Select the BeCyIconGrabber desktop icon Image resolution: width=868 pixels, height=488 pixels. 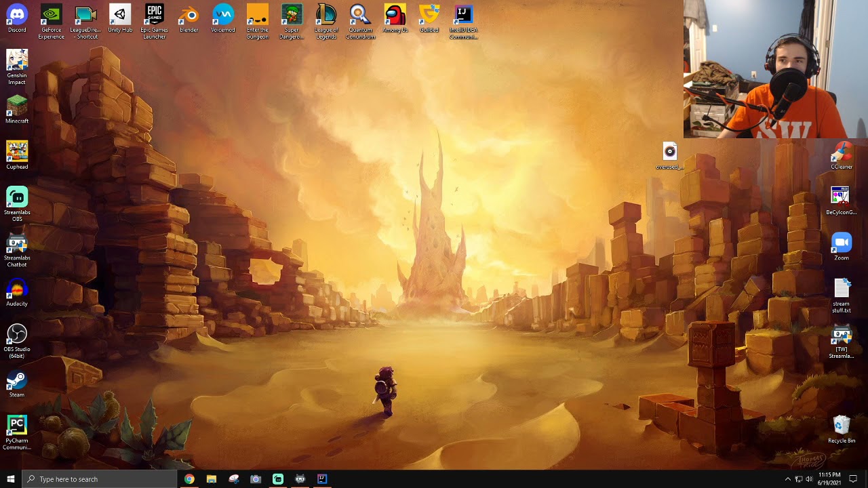[x=842, y=201]
